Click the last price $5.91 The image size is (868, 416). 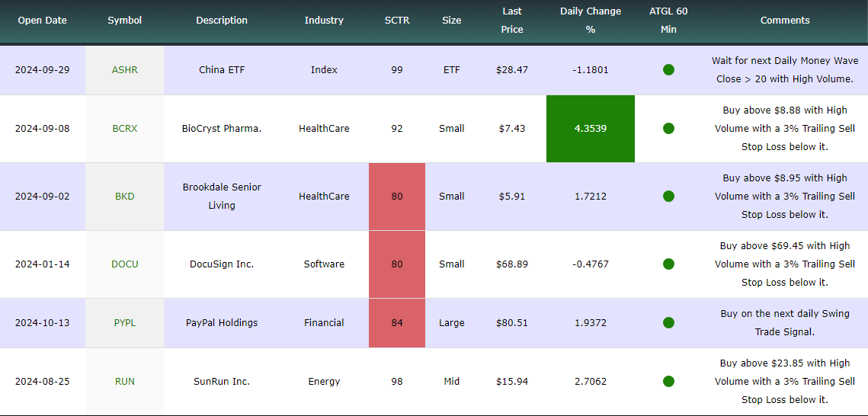click(512, 196)
